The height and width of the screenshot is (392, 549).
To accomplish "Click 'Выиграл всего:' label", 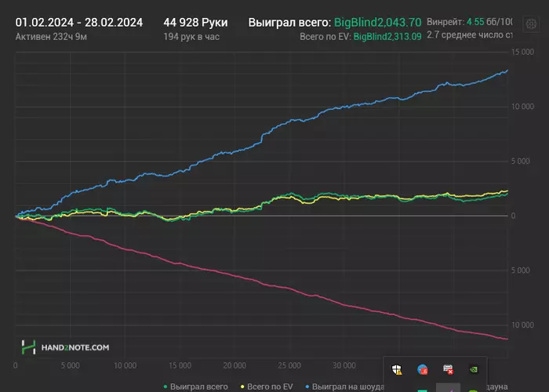I will pos(289,23).
